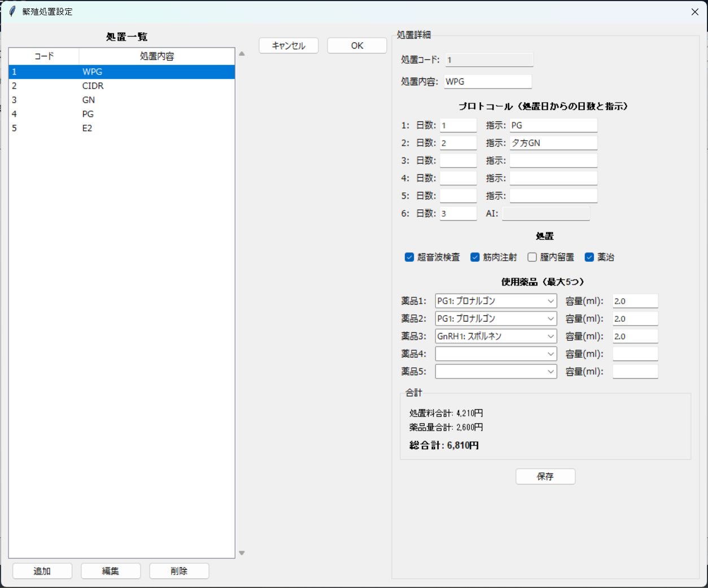This screenshot has height=588, width=708.
Task: Click the 削除 button
Action: 179,571
